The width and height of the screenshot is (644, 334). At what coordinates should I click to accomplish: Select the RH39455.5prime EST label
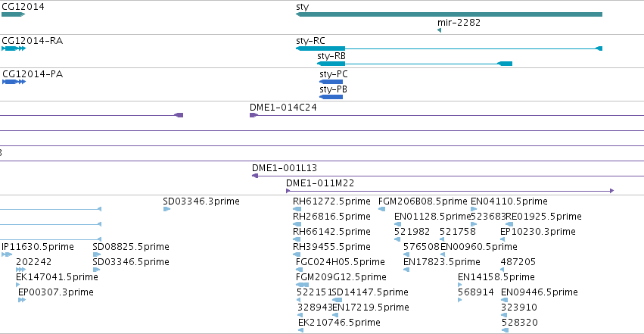tap(331, 247)
